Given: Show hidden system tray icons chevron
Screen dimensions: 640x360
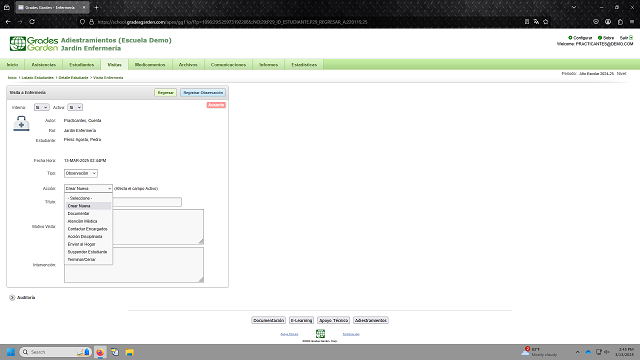Looking at the screenshot, I should coord(578,352).
